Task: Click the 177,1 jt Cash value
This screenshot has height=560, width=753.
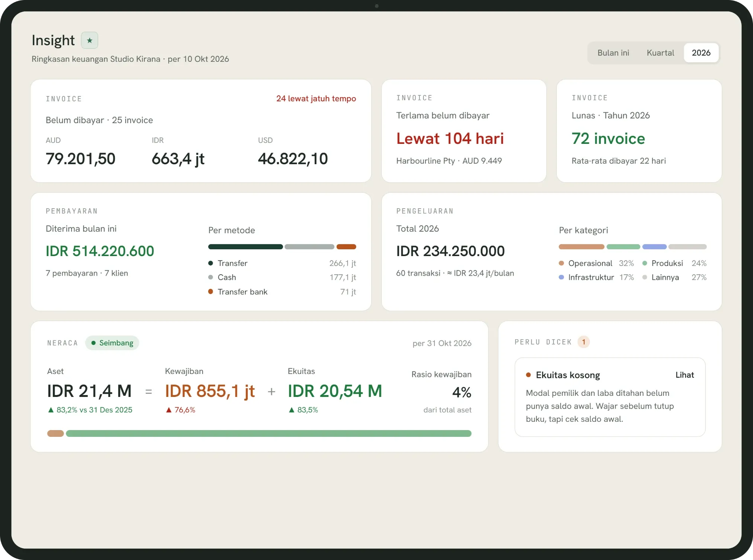Action: [x=343, y=277]
